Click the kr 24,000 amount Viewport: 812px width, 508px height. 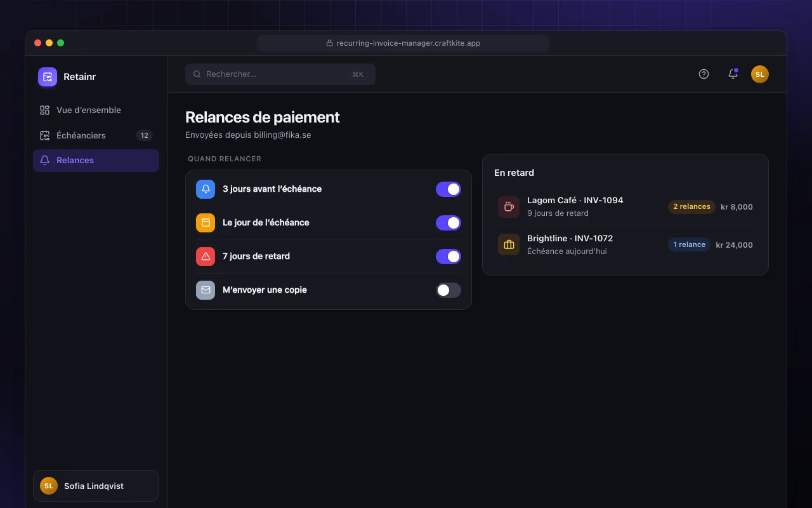734,245
